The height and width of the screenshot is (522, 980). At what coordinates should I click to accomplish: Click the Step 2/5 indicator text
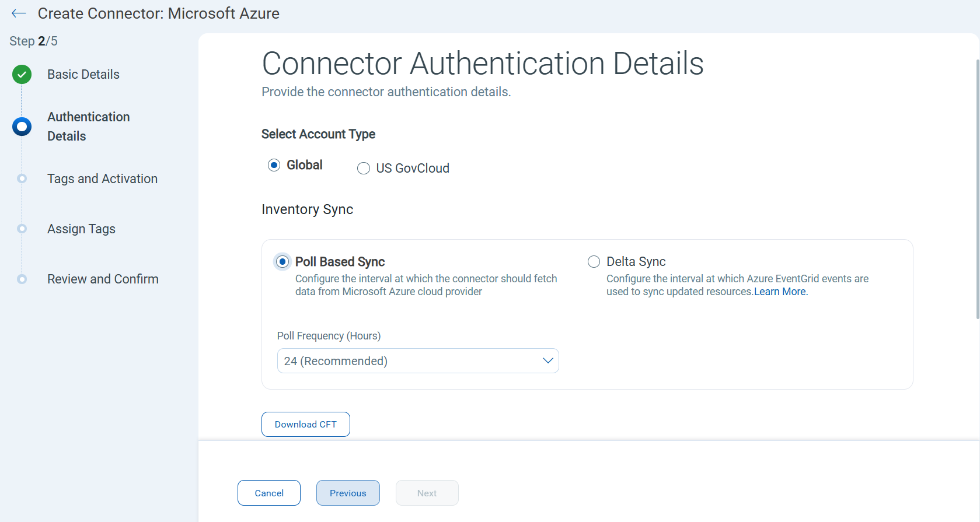[x=33, y=41]
